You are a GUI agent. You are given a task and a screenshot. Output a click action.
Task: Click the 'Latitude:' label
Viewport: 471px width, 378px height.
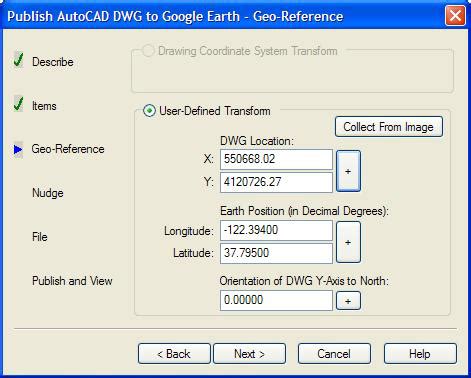[x=193, y=253]
